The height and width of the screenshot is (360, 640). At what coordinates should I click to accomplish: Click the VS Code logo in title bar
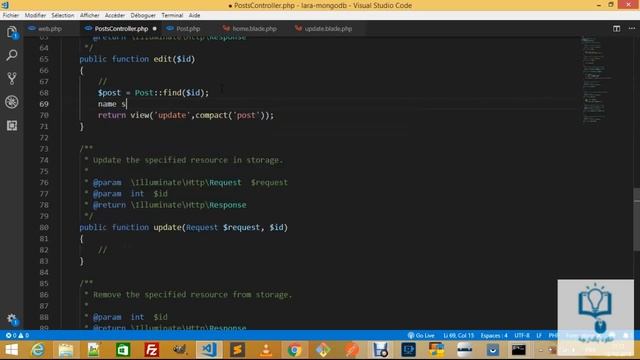coord(5,5)
